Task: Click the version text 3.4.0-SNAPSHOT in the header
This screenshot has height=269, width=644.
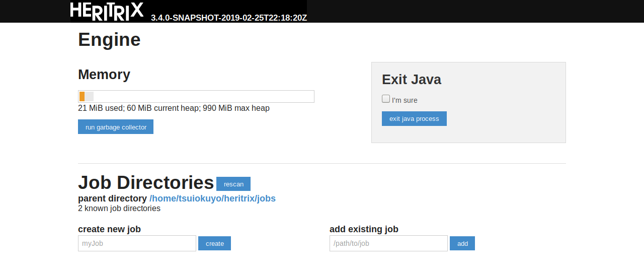Action: 229,18
